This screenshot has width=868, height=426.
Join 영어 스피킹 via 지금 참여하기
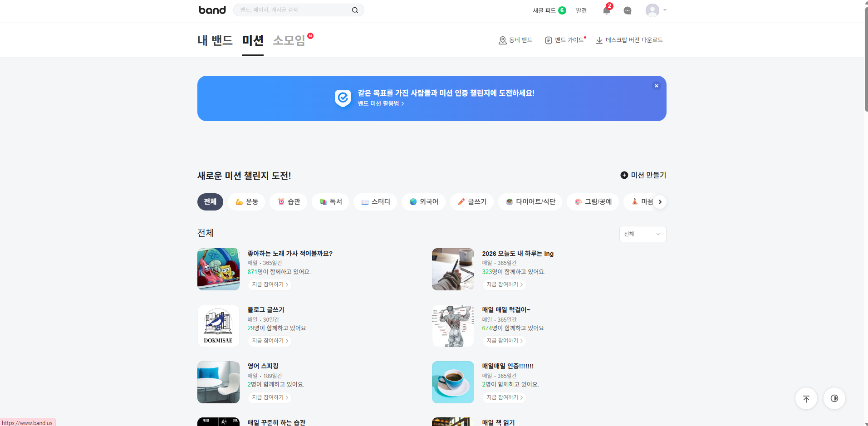(270, 397)
